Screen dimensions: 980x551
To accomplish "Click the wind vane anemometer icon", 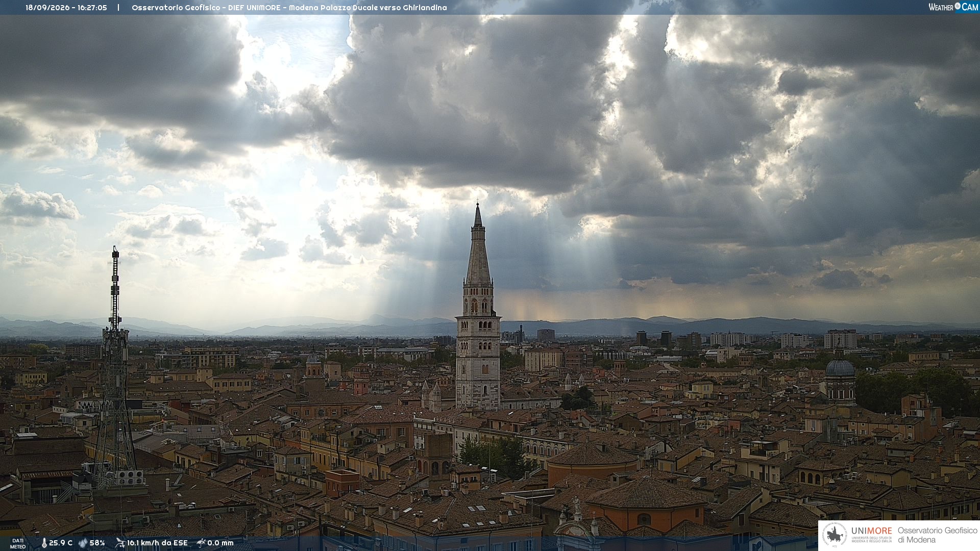I will click(120, 543).
